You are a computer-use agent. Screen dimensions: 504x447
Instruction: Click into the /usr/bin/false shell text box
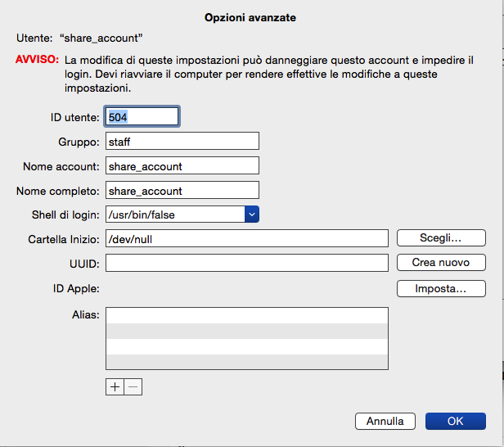[175, 214]
